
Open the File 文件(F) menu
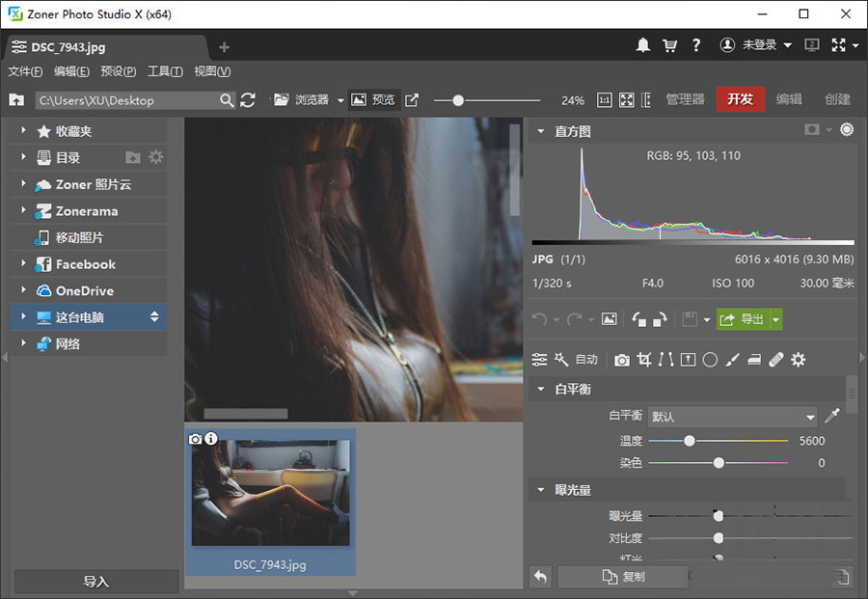25,71
